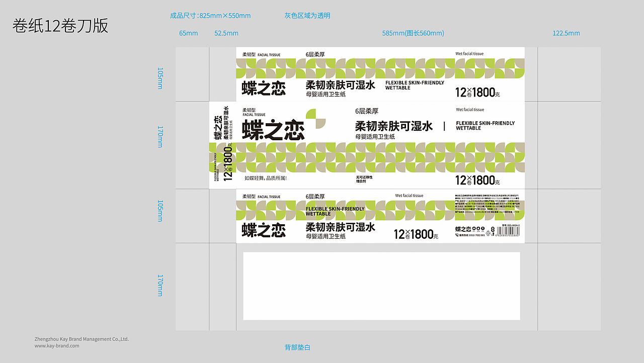Click the rotated 蝶之恋 logo on the side flap
This screenshot has height=363, width=644.
[218, 129]
